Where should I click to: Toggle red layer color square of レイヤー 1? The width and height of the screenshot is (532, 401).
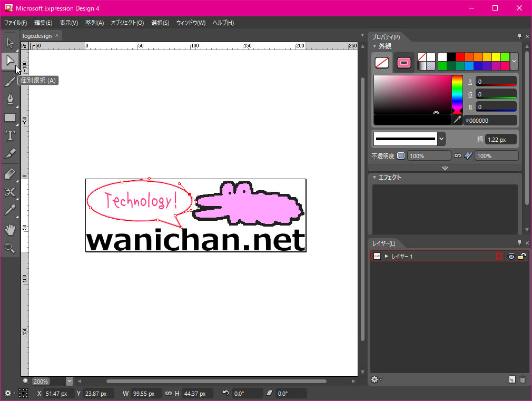499,256
